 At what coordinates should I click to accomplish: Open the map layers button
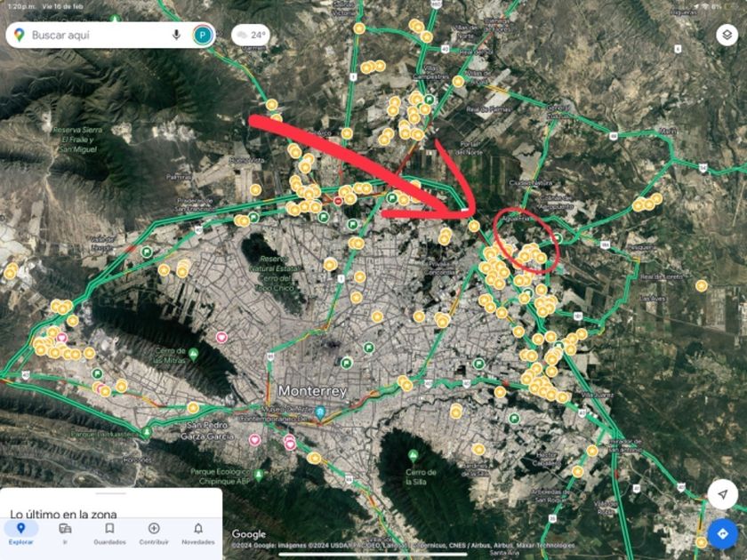click(727, 35)
